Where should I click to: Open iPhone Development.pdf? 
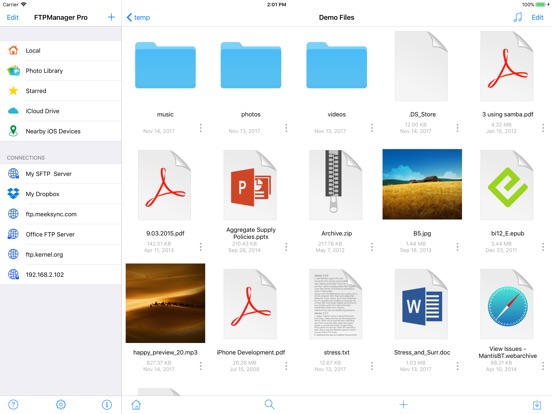tap(250, 304)
